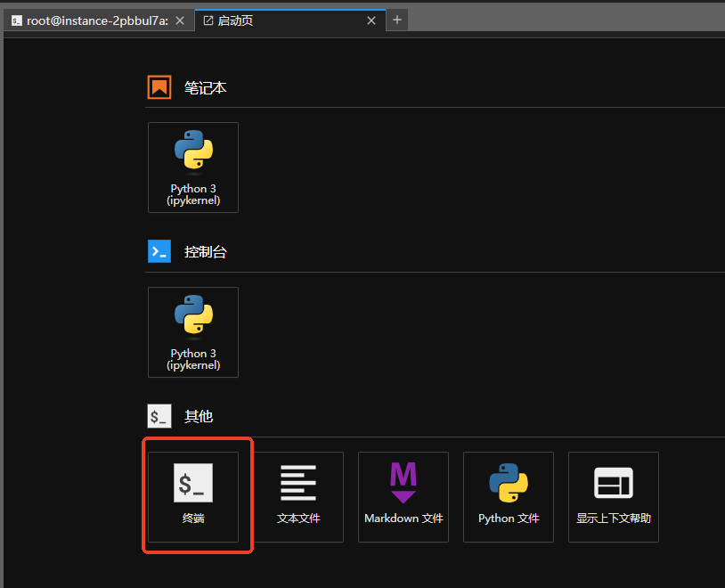Close the 启动页 tab
This screenshot has height=588, width=725.
pos(371,20)
